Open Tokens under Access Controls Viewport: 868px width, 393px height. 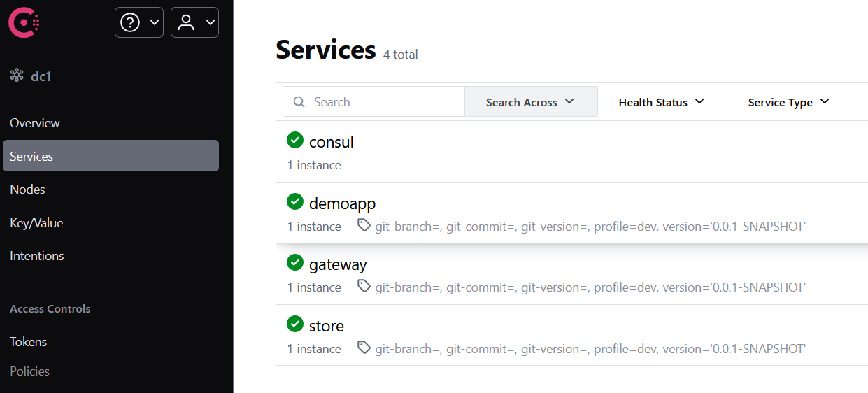[29, 342]
